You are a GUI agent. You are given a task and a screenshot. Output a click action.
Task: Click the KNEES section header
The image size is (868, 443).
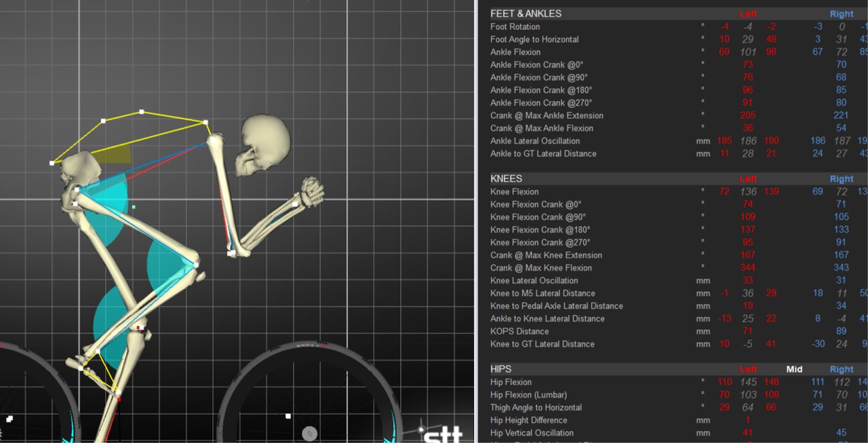(506, 179)
